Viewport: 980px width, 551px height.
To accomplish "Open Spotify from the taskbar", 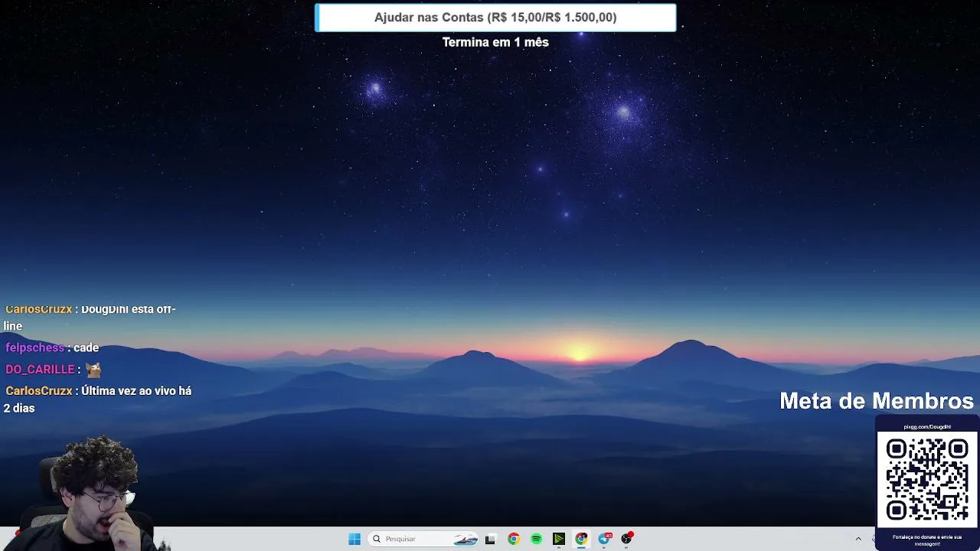I will click(x=536, y=539).
